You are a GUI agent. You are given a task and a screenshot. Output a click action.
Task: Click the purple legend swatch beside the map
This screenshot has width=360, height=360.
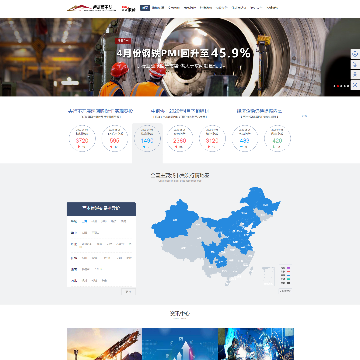tap(288, 268)
